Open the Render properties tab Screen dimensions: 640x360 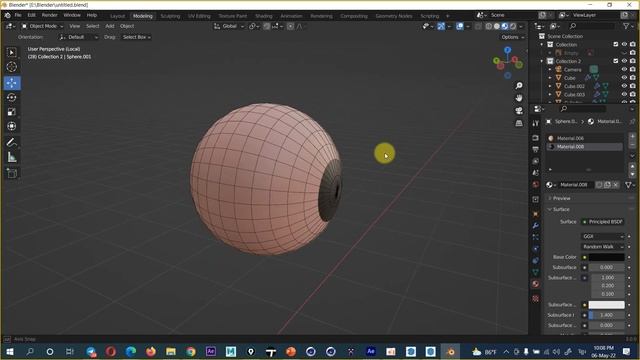pos(536,138)
